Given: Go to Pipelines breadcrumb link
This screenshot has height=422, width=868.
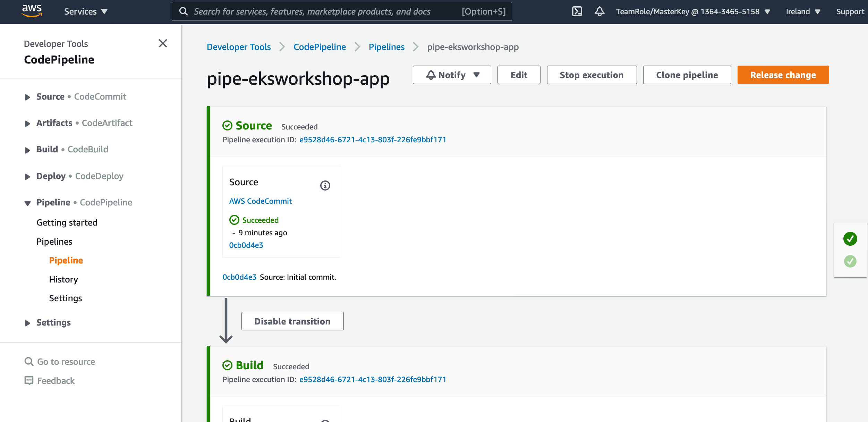Looking at the screenshot, I should pyautogui.click(x=386, y=47).
